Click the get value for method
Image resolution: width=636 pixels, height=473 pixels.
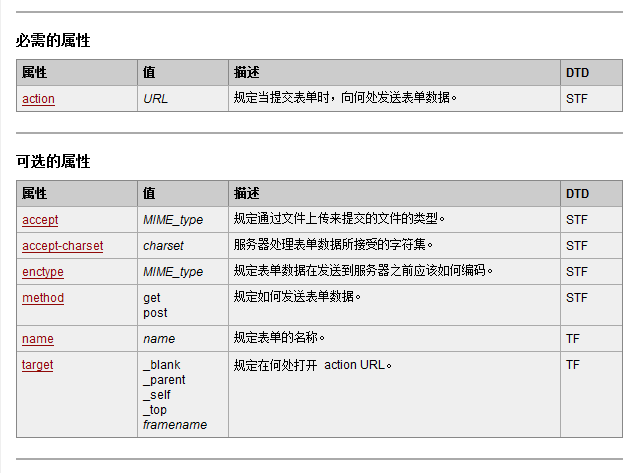click(152, 298)
